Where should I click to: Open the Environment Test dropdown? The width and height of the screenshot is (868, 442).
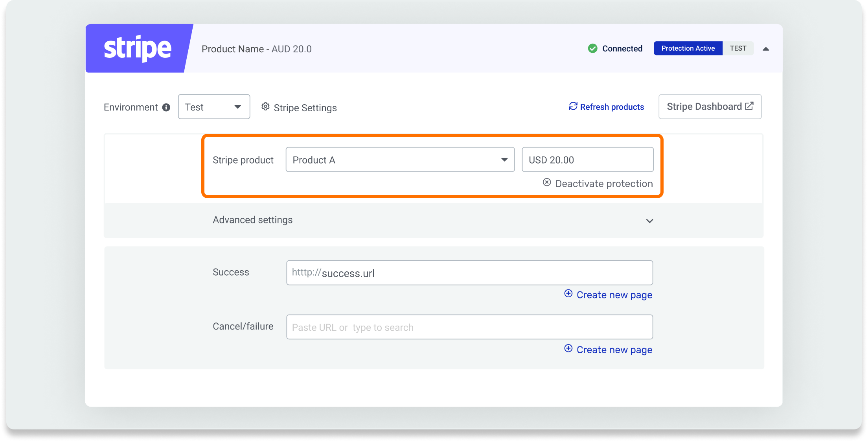click(214, 107)
